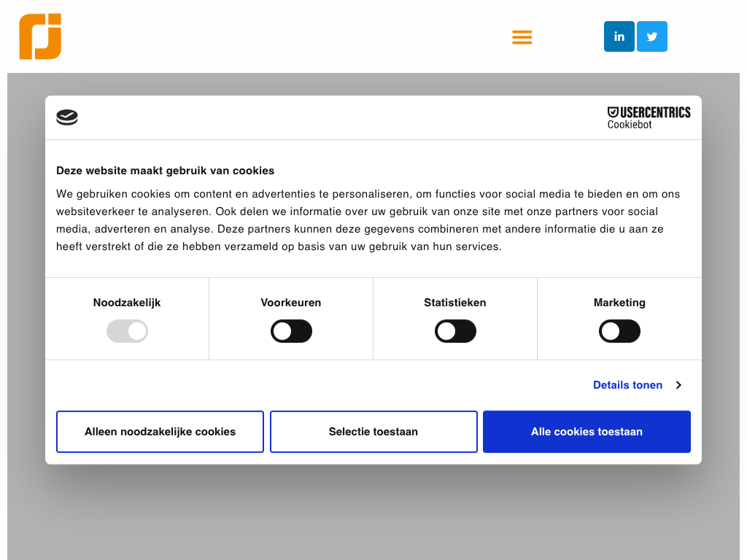This screenshot has width=747, height=560.
Task: Turn on the Marketing cookies switch
Action: [x=619, y=332]
